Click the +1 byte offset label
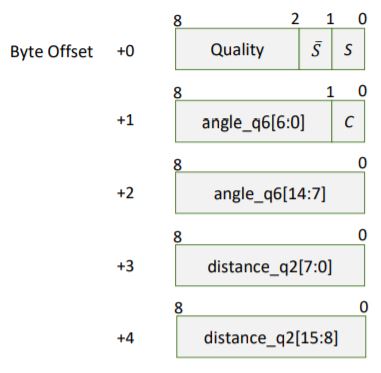The height and width of the screenshot is (373, 381). click(125, 120)
